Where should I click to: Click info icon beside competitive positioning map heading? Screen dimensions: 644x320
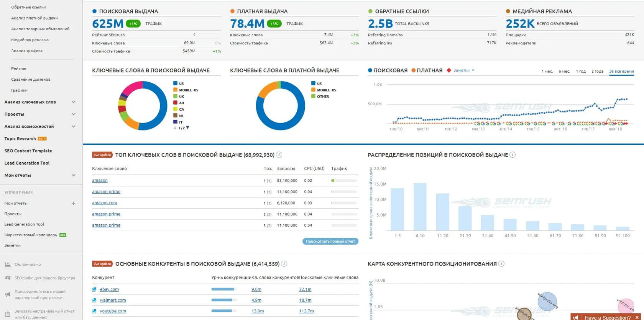pos(501,264)
